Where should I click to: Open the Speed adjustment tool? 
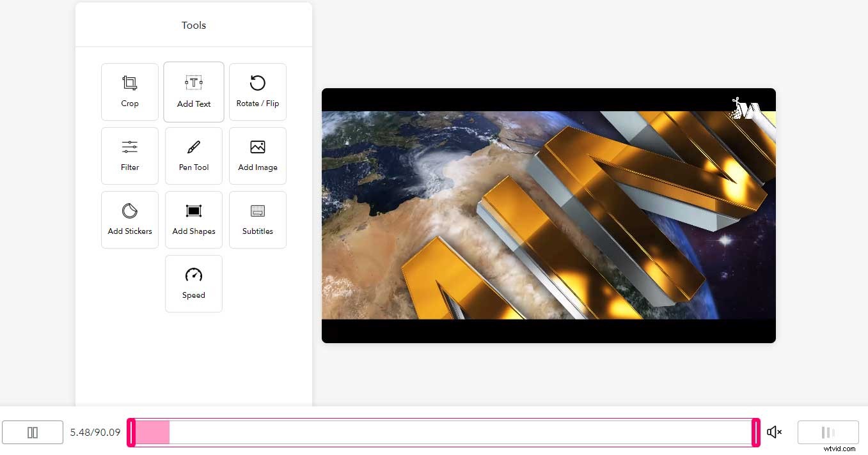194,283
